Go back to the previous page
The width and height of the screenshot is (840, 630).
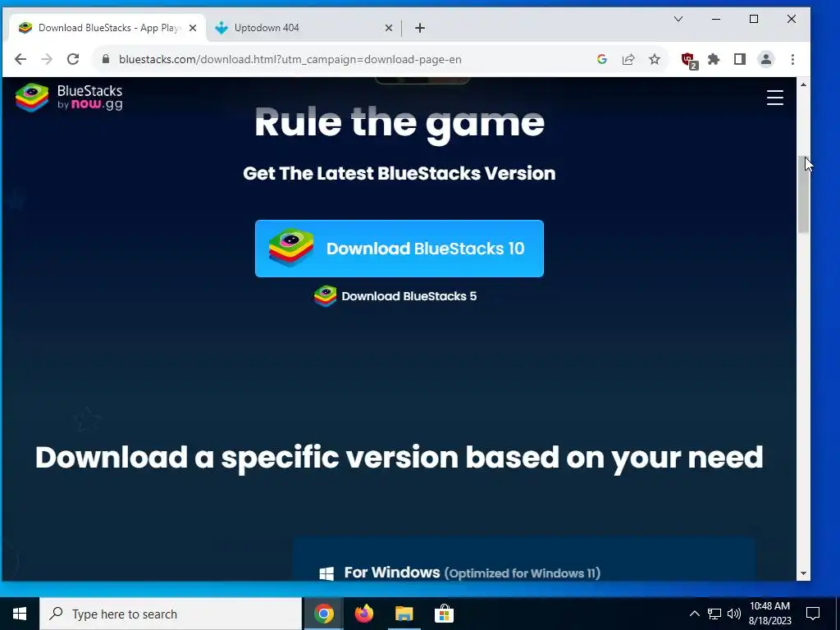click(x=21, y=59)
